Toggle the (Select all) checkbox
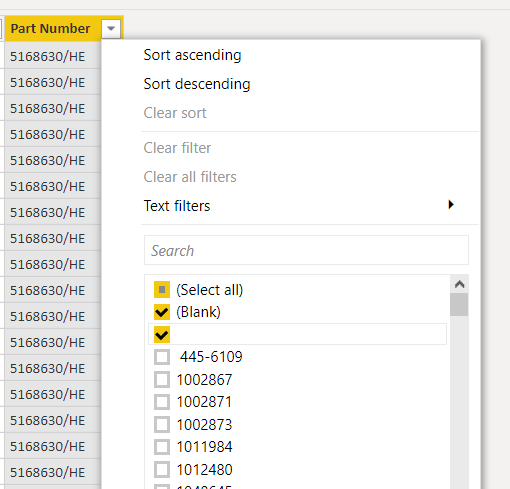Viewport: 510px width, 489px height. 162,289
